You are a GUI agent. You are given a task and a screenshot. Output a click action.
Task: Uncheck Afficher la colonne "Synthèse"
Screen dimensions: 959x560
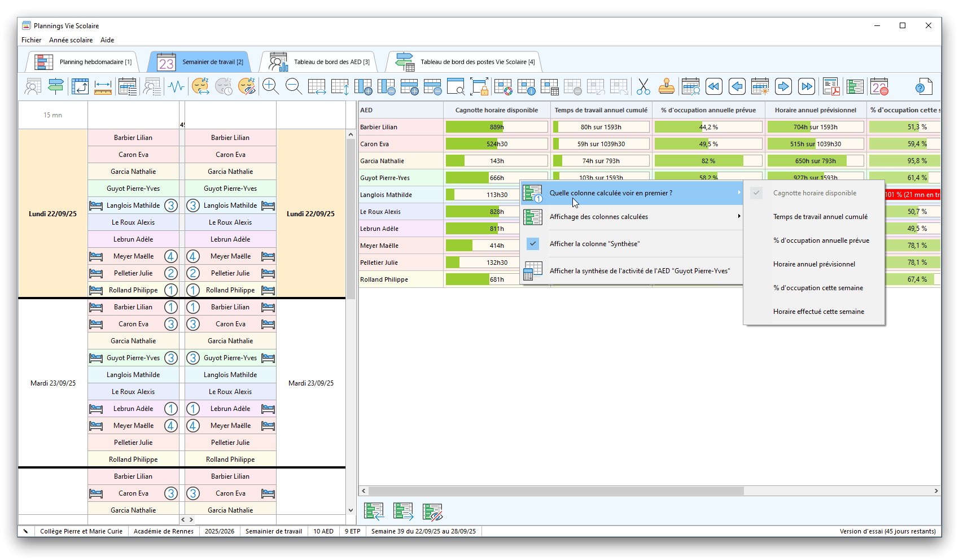(x=594, y=244)
